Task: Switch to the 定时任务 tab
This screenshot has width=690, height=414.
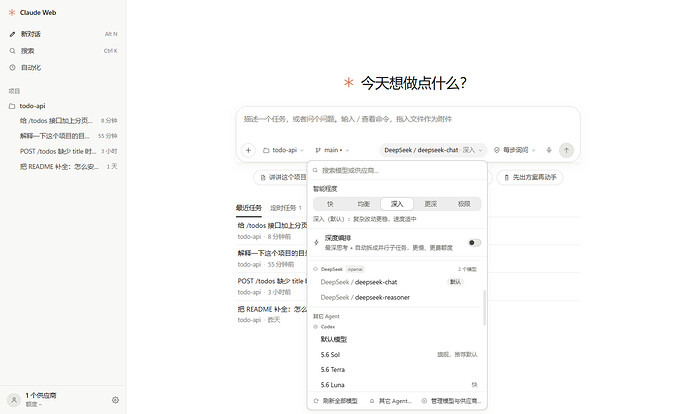Action: click(286, 208)
